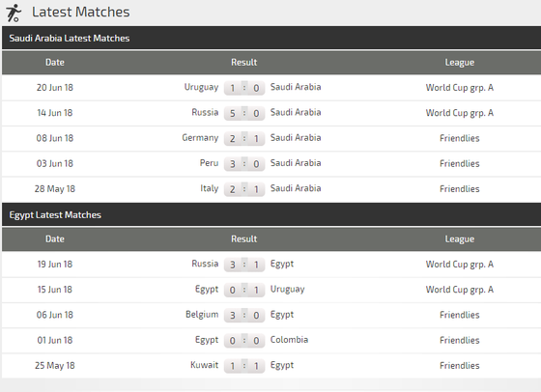Open the Uruguay 1:0 Saudi Arabia score box

[244, 88]
